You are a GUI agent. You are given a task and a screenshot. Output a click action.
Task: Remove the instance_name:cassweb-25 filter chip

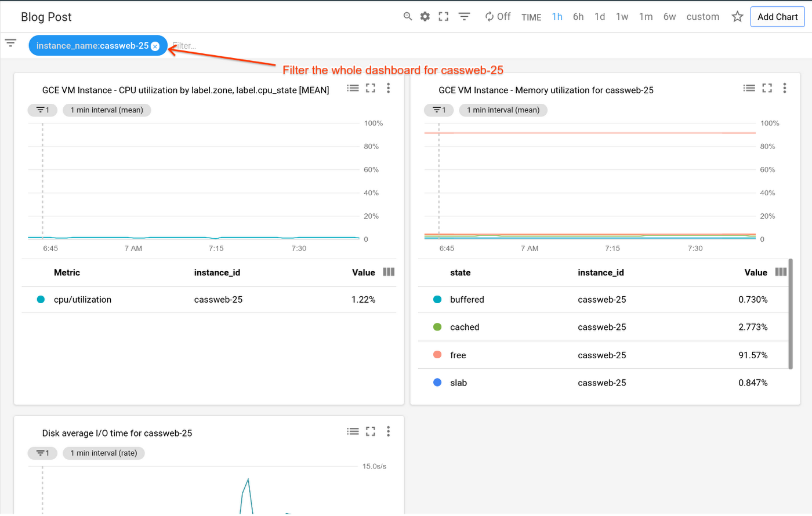[155, 46]
